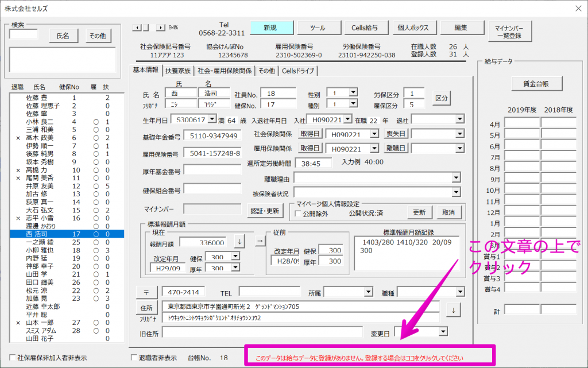Select 一之瀬 綾 in employee list
This screenshot has width=588, height=368.
point(67,242)
